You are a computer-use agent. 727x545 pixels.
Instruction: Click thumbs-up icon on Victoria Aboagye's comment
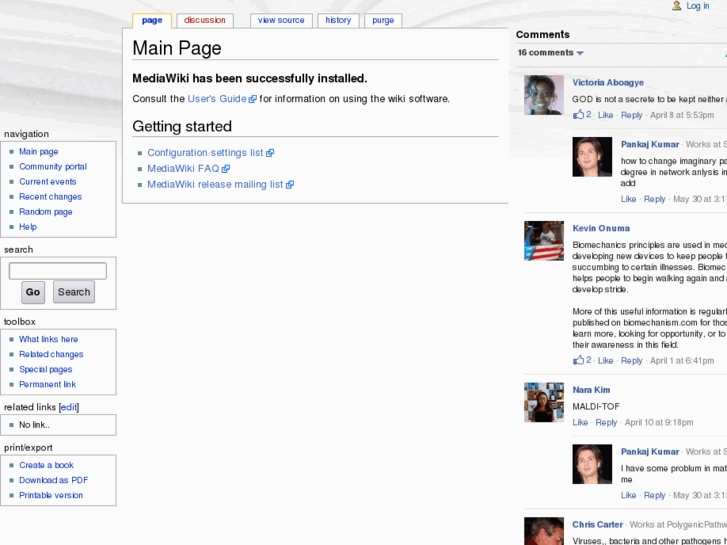[x=578, y=115]
